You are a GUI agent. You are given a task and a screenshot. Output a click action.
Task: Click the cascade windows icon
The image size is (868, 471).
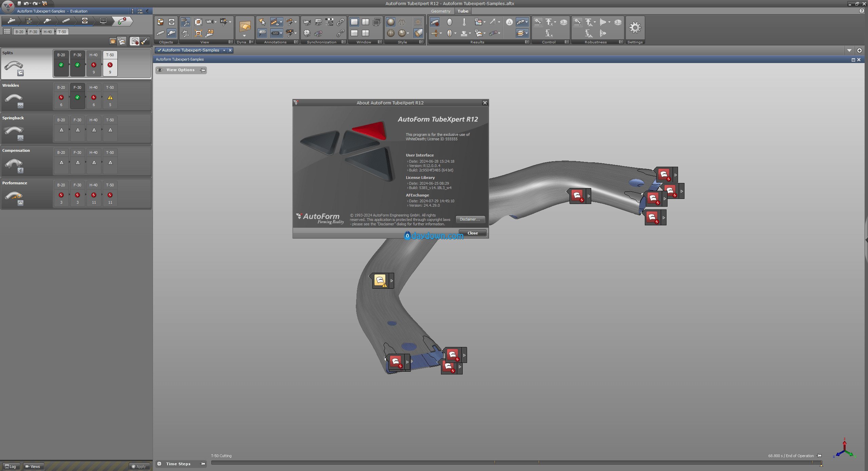click(377, 22)
